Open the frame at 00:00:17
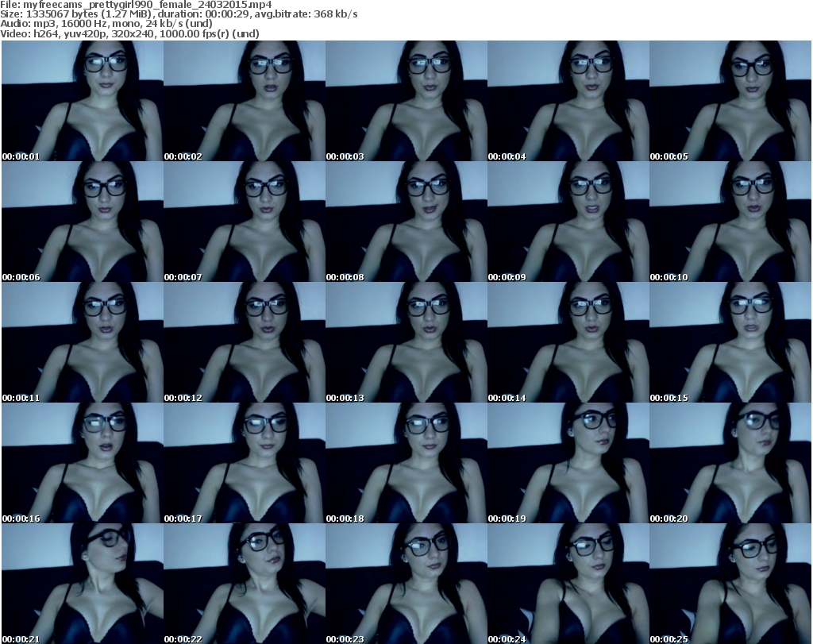 [245, 463]
